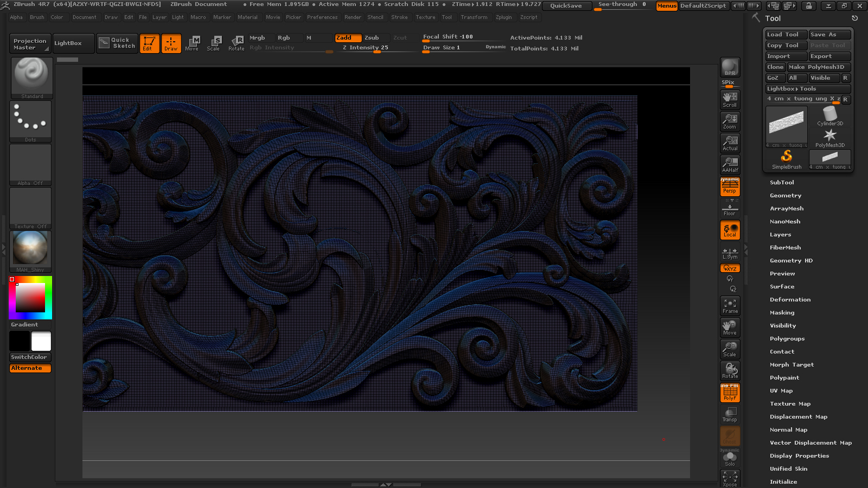Toggle Persp perspective mode
This screenshot has width=868, height=488.
click(x=730, y=187)
